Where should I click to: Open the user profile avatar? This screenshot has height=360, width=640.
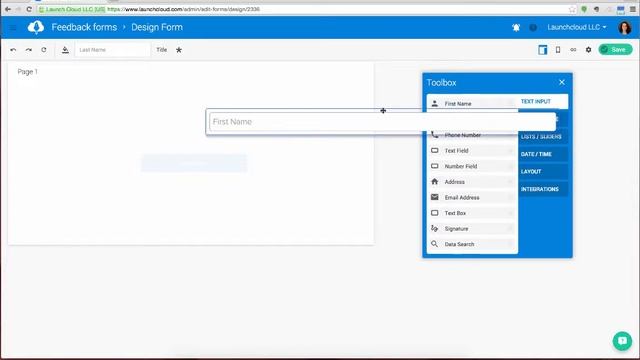tap(625, 27)
